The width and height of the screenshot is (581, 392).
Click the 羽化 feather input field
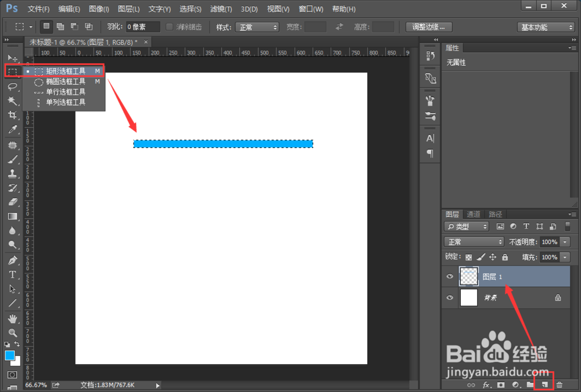pos(143,27)
